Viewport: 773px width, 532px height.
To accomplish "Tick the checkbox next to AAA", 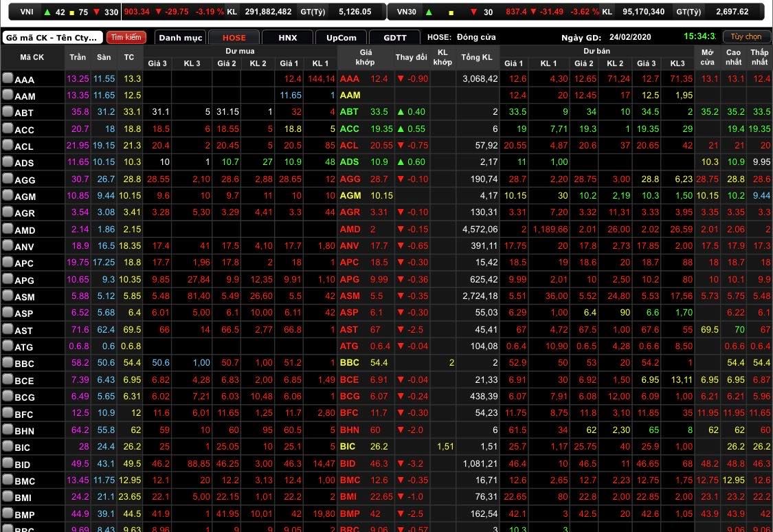I will pyautogui.click(x=8, y=78).
